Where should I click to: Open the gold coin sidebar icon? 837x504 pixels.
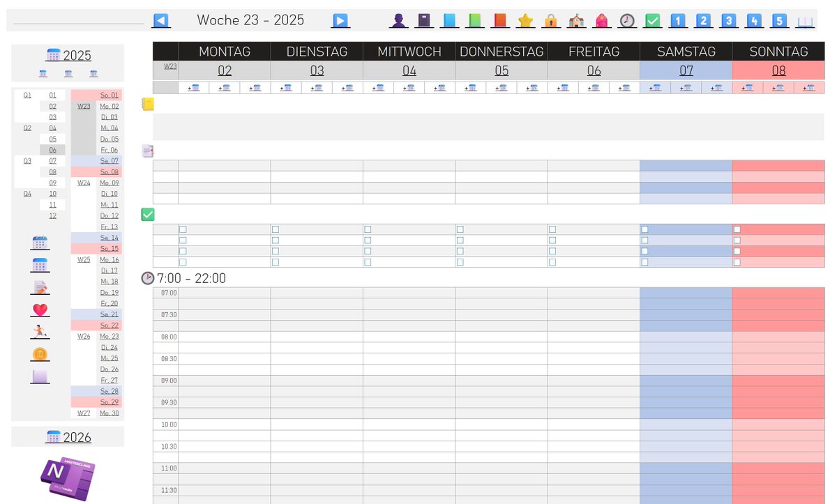[x=40, y=355]
